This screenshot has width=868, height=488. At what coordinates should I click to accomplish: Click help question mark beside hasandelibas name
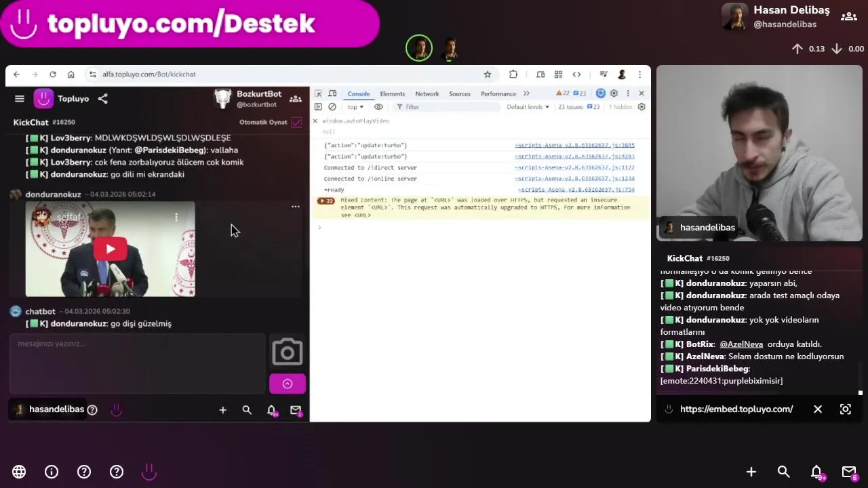click(92, 410)
